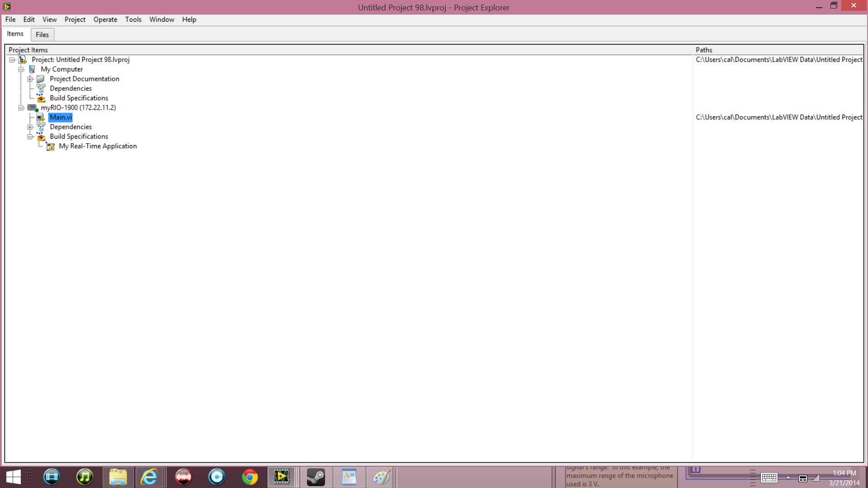The height and width of the screenshot is (488, 868).
Task: Click the My Computer target icon
Action: (x=32, y=69)
